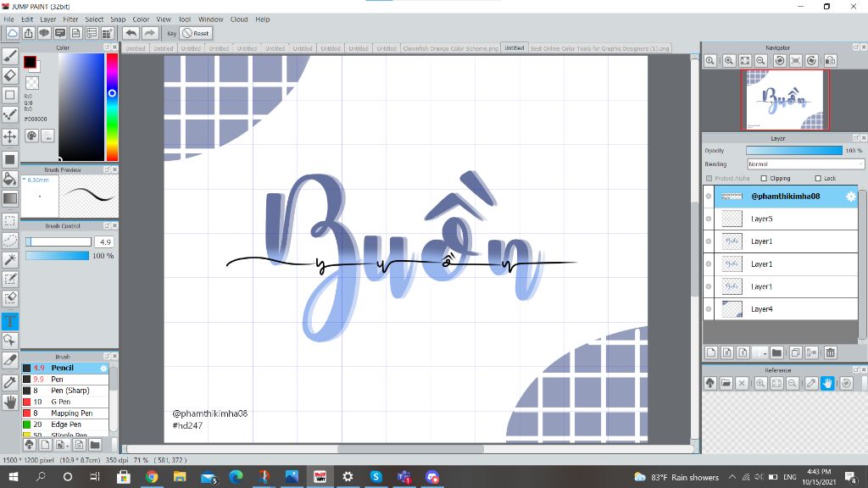Switch to Clownfish Orange Color Scheme.png tab

[x=451, y=48]
